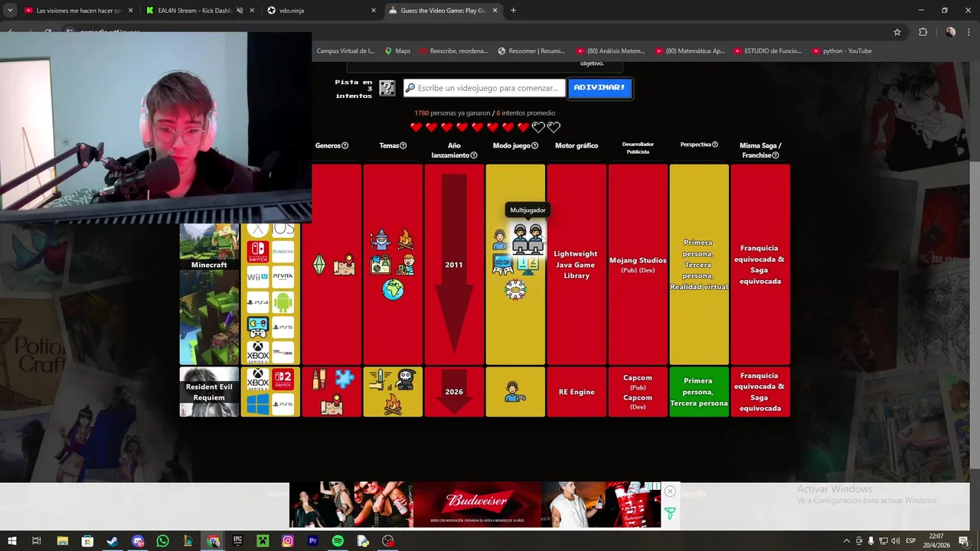Click the 2011 release year cell
The height and width of the screenshot is (551, 980).
454,265
